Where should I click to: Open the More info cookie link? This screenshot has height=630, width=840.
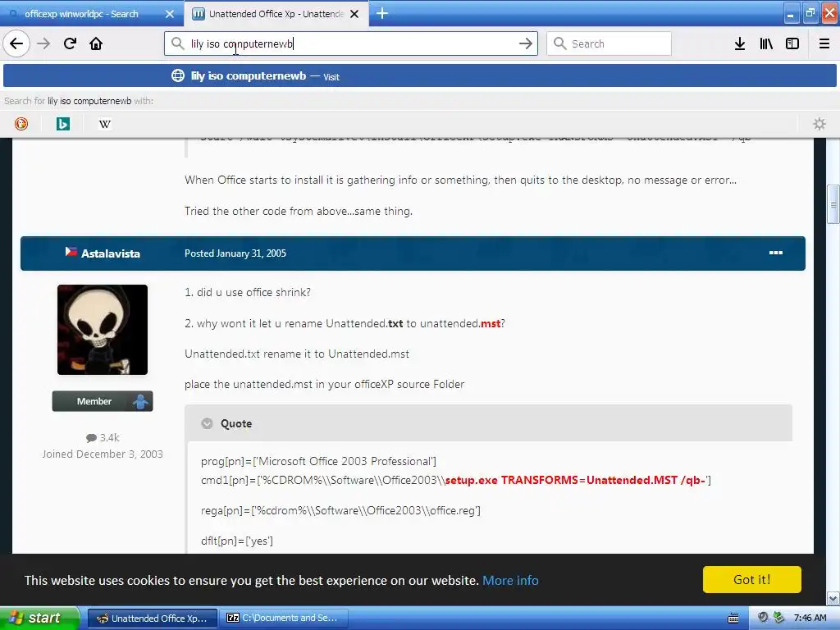(x=510, y=580)
